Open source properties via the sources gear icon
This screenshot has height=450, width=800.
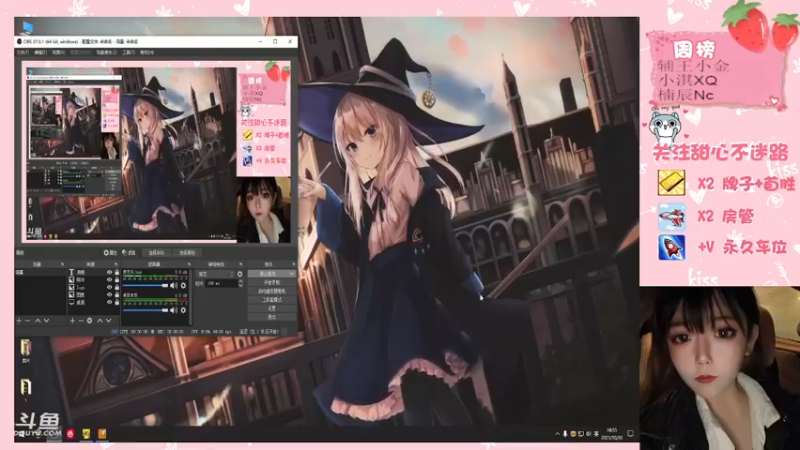(89, 320)
